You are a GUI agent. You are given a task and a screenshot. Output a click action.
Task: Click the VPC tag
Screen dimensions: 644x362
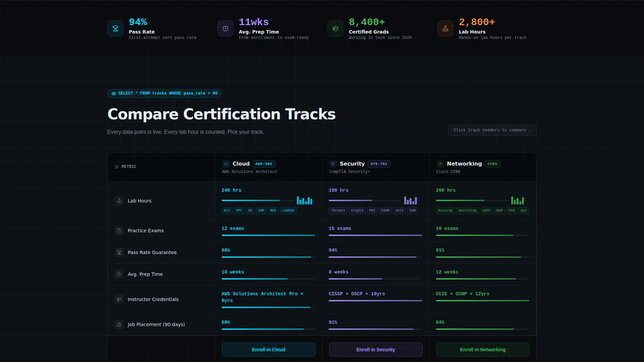point(239,210)
